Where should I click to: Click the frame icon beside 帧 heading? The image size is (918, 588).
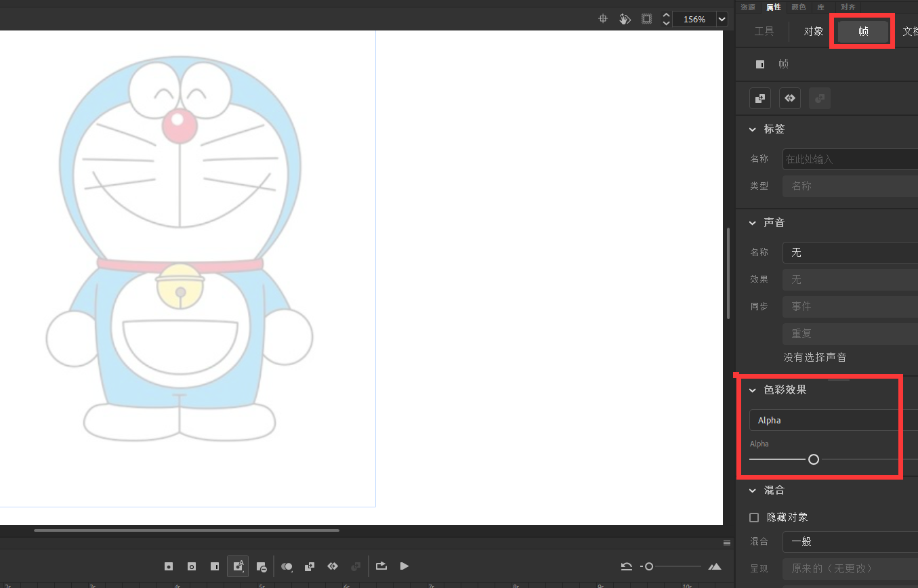760,64
